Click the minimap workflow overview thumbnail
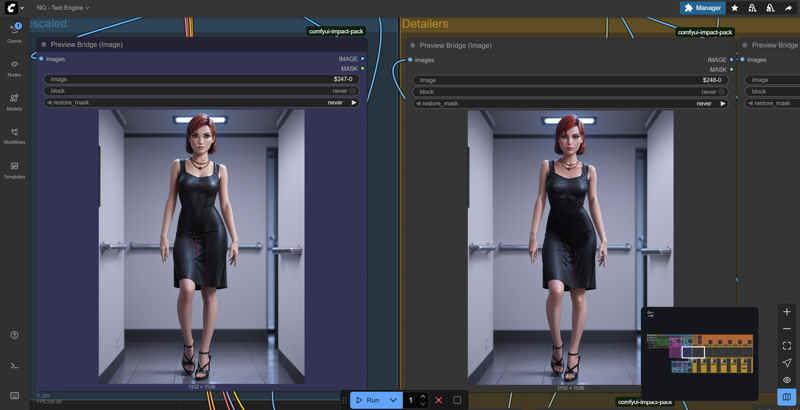The width and height of the screenshot is (800, 410). coord(699,354)
